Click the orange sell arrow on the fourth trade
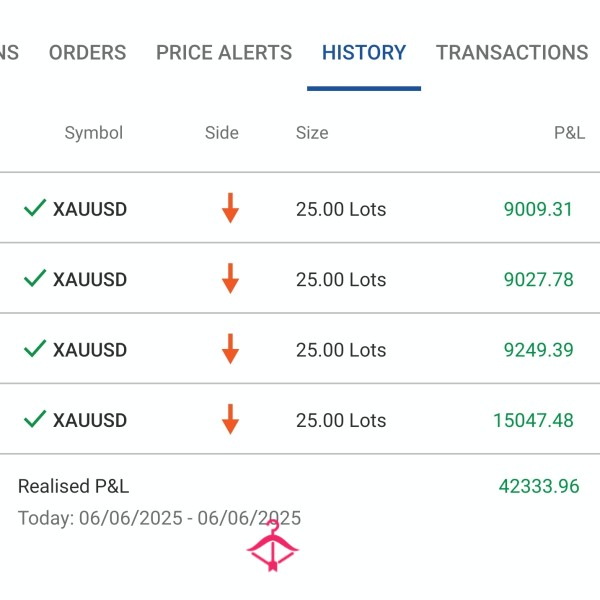The width and height of the screenshot is (600, 600). coord(230,418)
